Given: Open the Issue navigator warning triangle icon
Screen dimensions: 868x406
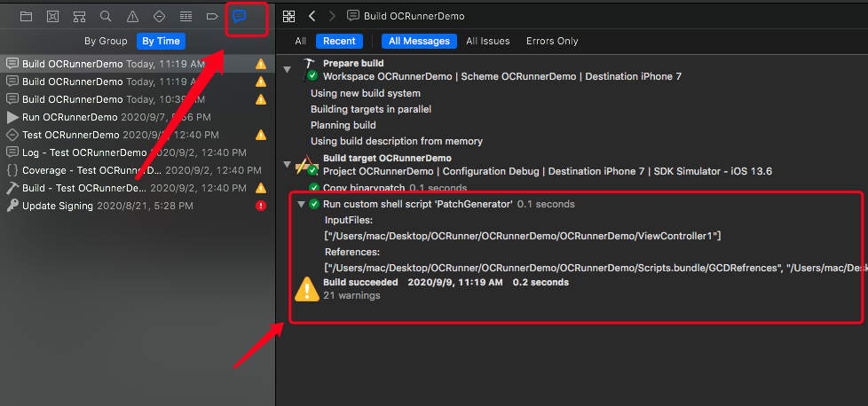Looking at the screenshot, I should point(132,17).
